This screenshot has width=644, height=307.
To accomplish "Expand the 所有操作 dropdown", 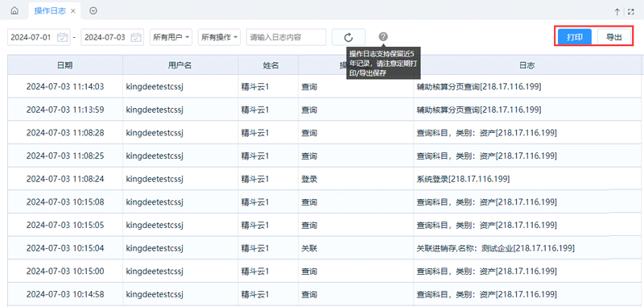I will tap(219, 37).
